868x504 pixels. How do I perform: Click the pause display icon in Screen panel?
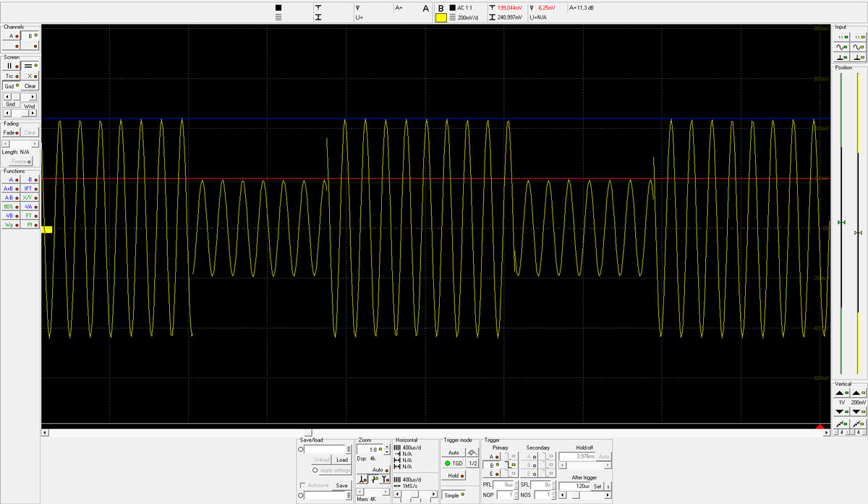[x=10, y=66]
